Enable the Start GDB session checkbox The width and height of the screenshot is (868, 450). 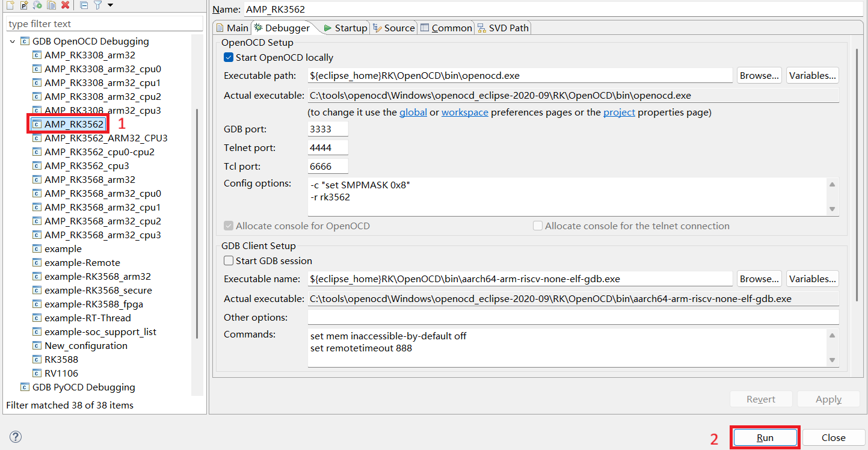click(x=229, y=261)
